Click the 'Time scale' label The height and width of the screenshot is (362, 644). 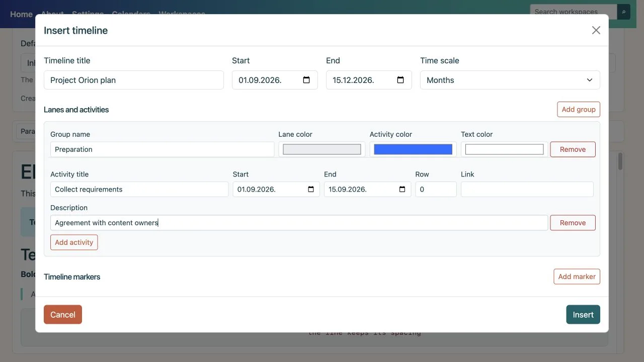point(440,60)
